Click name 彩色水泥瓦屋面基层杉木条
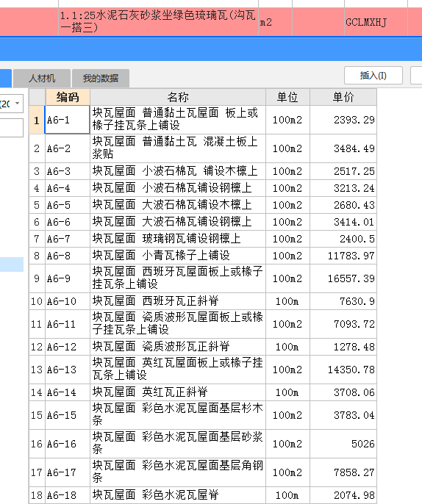 point(178,415)
